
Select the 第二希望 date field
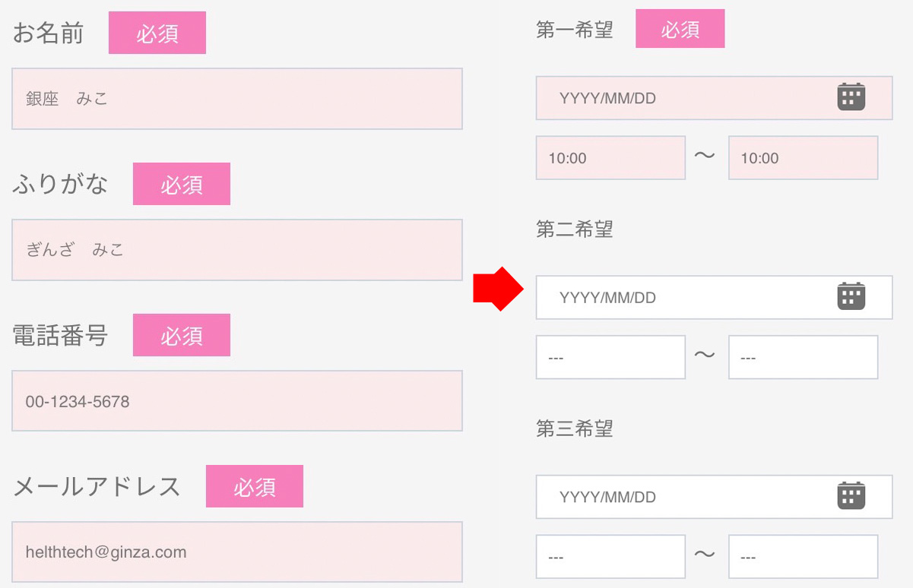pos(714,298)
